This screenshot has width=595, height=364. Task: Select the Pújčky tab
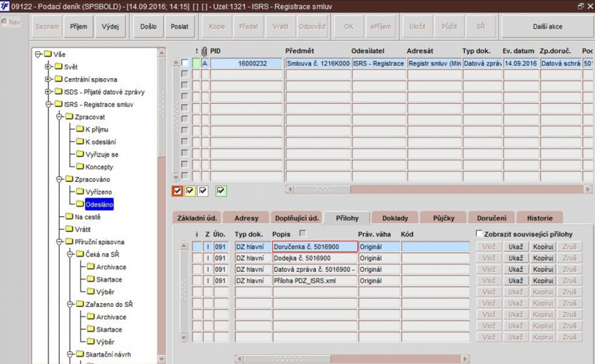click(x=443, y=218)
